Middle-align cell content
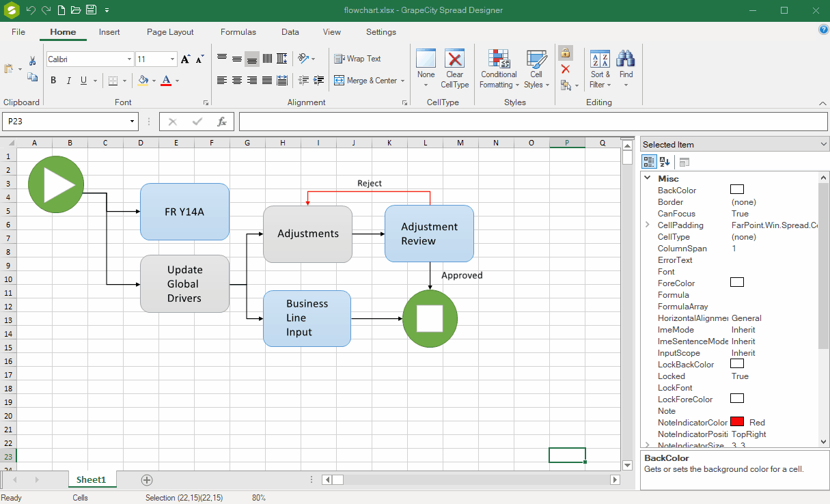The height and width of the screenshot is (504, 830). tap(237, 59)
